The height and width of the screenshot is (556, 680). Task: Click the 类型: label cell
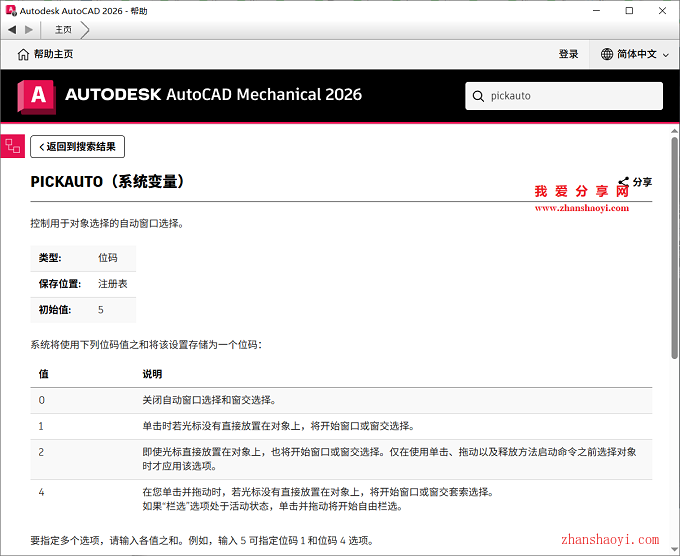[x=50, y=258]
